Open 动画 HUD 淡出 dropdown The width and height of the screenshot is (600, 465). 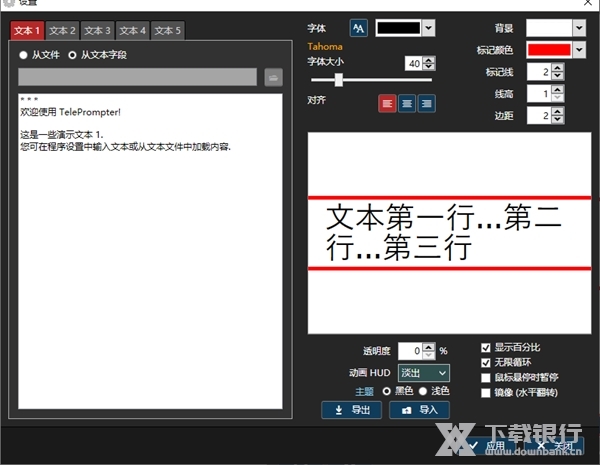click(424, 373)
